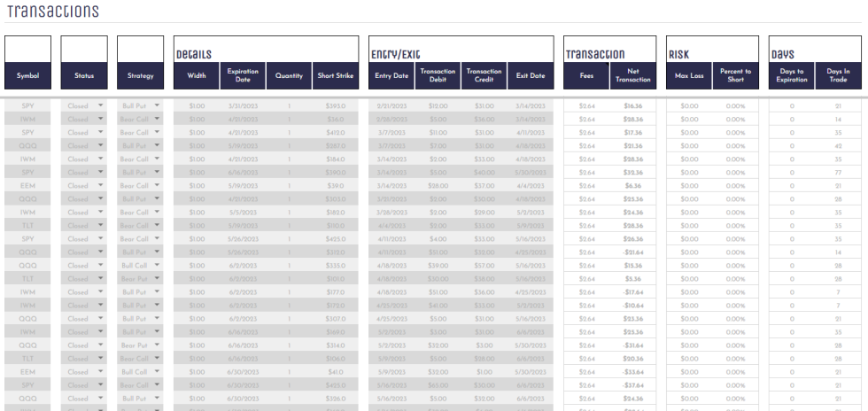Open Bull Call strategy dropdown for QQQ 6/2/2023
868x411 pixels.
pyautogui.click(x=158, y=266)
